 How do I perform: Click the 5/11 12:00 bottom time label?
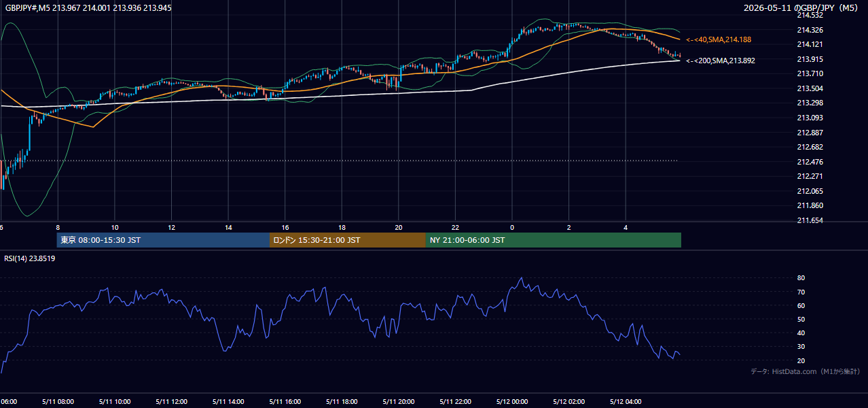[172, 402]
